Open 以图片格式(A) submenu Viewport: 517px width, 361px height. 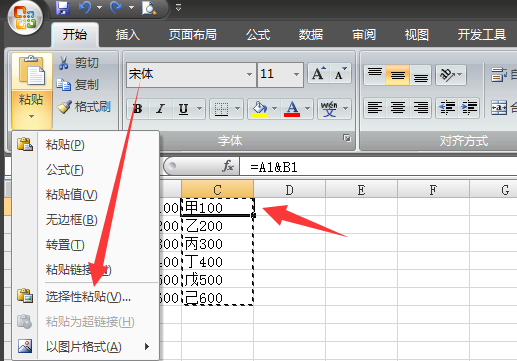[x=85, y=347]
